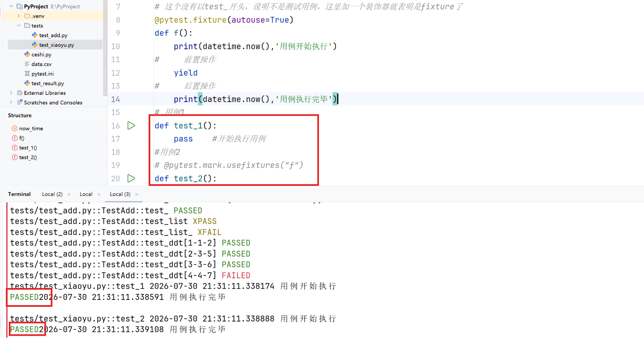The height and width of the screenshot is (338, 644).
Task: Expand the .venv folder
Action: (x=19, y=16)
